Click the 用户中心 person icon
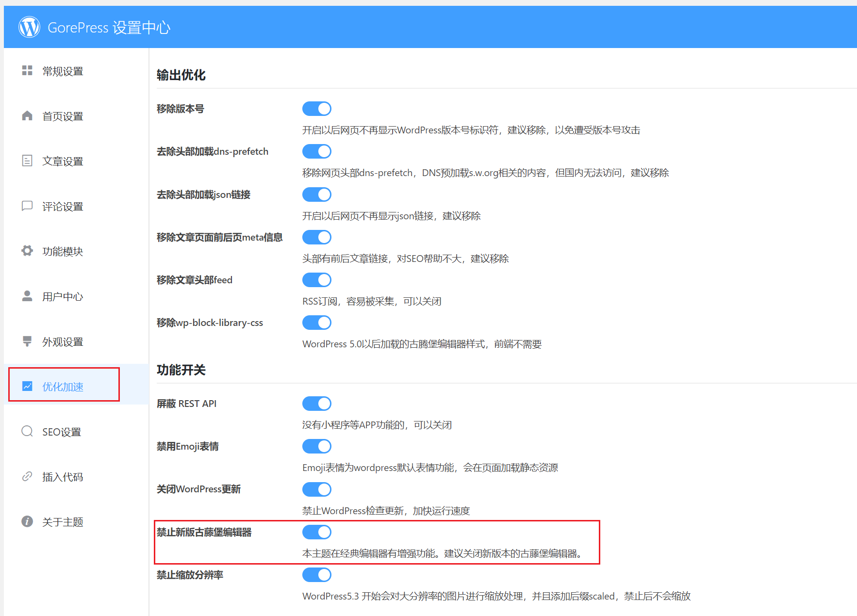This screenshot has width=857, height=616. [27, 296]
